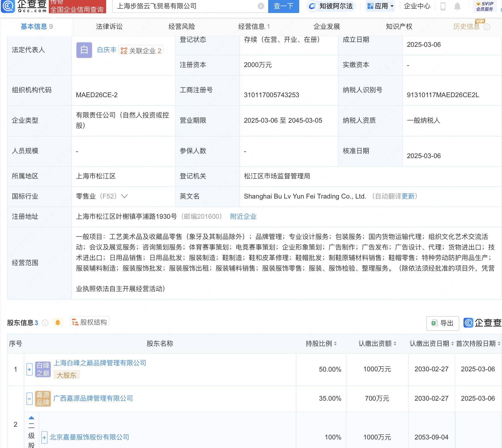Click the 700万元 contribution amount
Screen dimensions: 502x448
(377, 398)
